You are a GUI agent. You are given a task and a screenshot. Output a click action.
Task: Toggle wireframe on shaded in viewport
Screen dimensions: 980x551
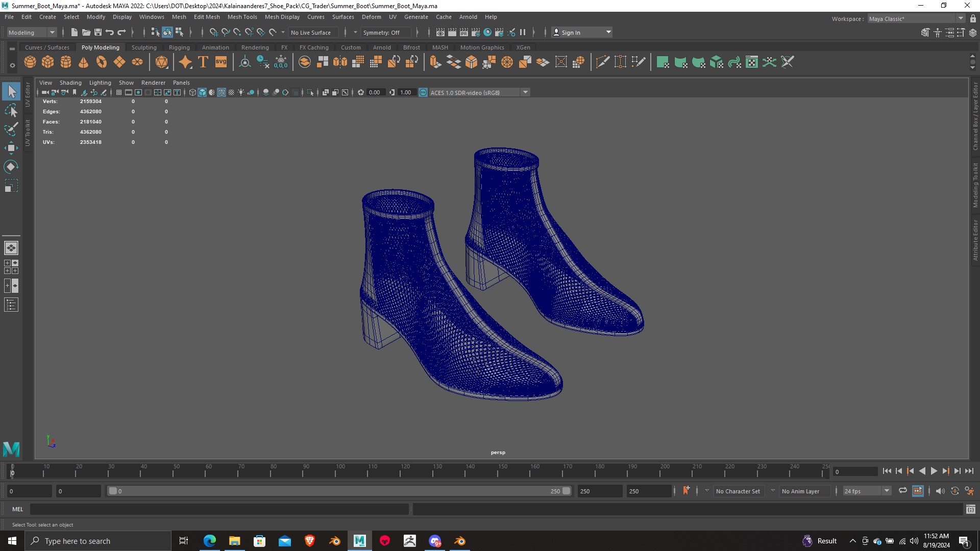pyautogui.click(x=222, y=92)
